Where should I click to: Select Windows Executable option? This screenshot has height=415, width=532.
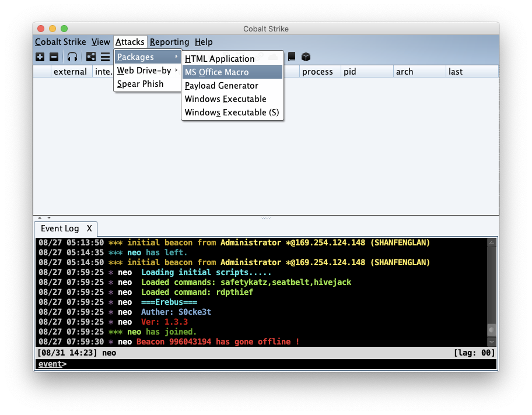pyautogui.click(x=232, y=99)
